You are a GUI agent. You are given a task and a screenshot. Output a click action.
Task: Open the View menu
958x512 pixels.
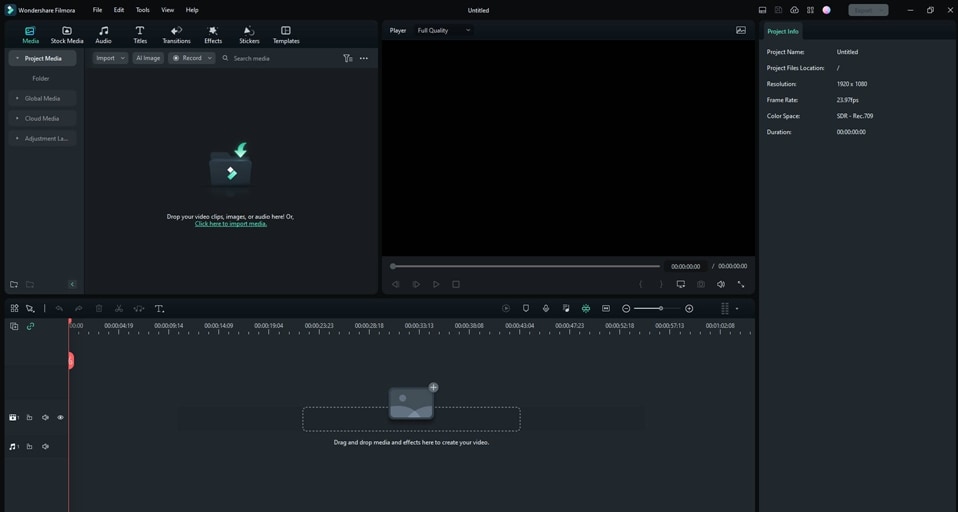point(167,10)
